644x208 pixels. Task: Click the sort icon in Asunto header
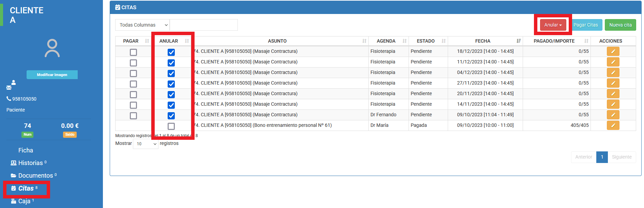(x=364, y=41)
